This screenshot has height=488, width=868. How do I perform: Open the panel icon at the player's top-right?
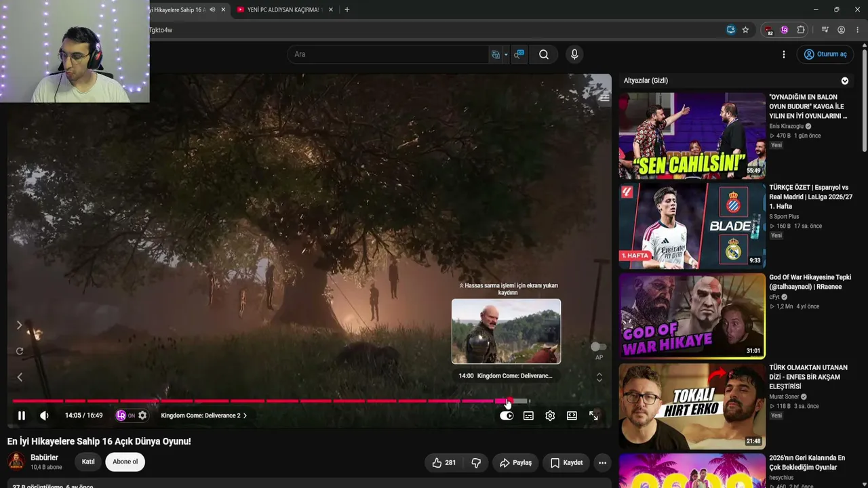click(604, 98)
